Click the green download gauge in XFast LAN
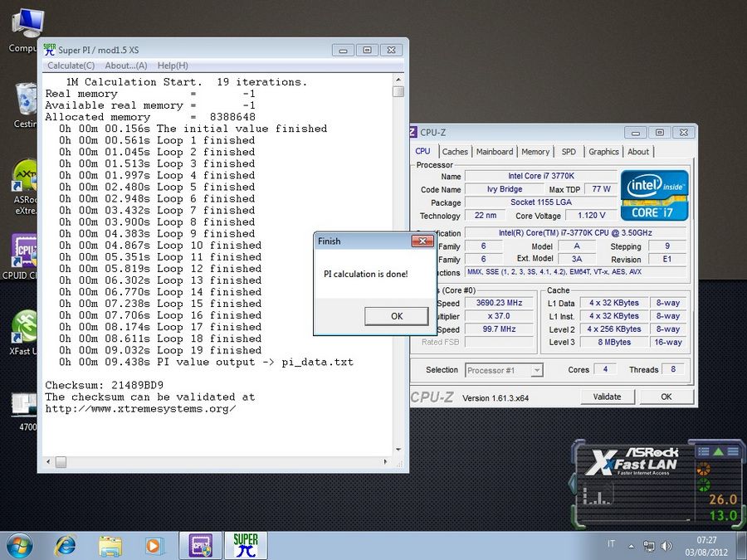Image resolution: width=747 pixels, height=560 pixels. click(x=703, y=485)
